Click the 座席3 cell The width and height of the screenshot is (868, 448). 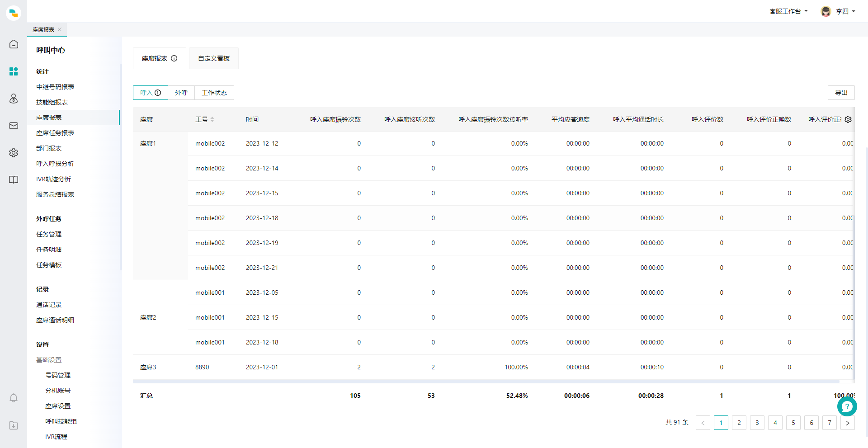click(x=160, y=367)
